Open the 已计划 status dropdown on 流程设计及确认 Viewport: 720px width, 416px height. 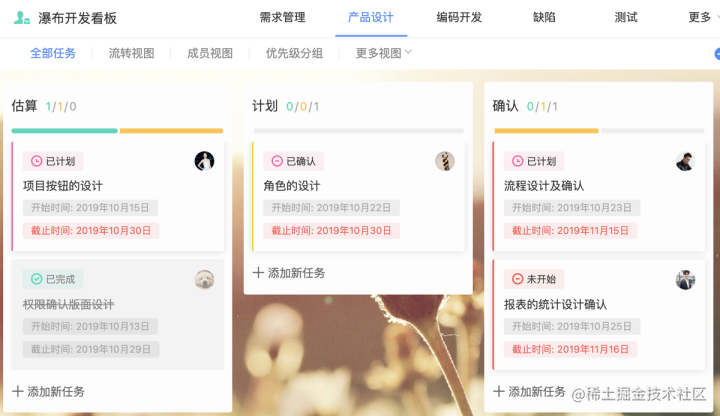click(534, 161)
